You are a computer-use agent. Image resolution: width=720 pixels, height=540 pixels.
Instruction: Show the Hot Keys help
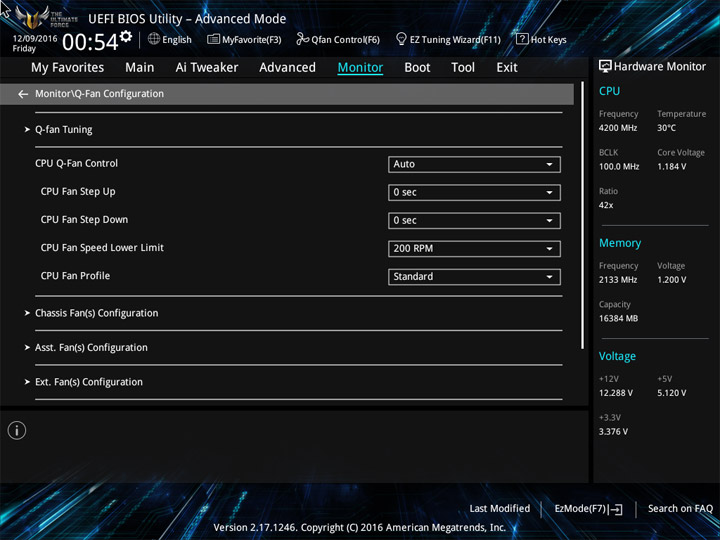(541, 39)
